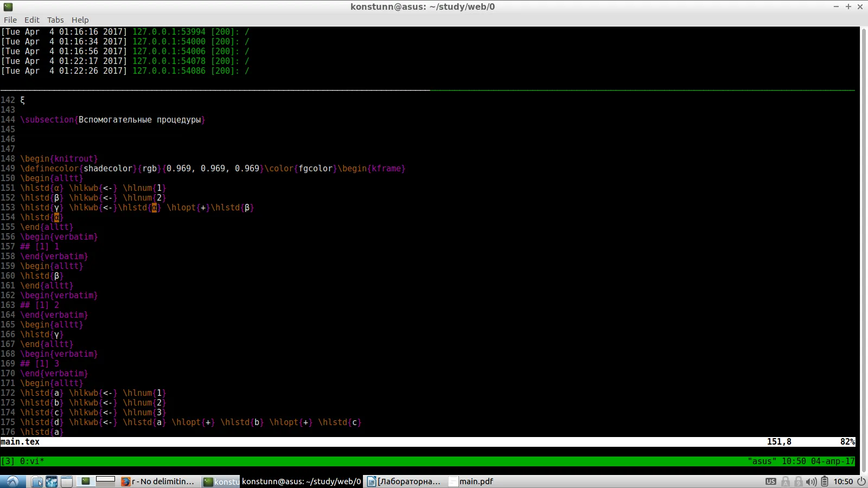Maximize the terminal window

coord(848,7)
